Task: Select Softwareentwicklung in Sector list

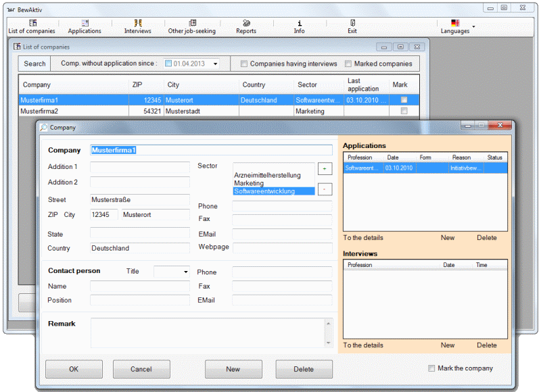Action: click(274, 191)
